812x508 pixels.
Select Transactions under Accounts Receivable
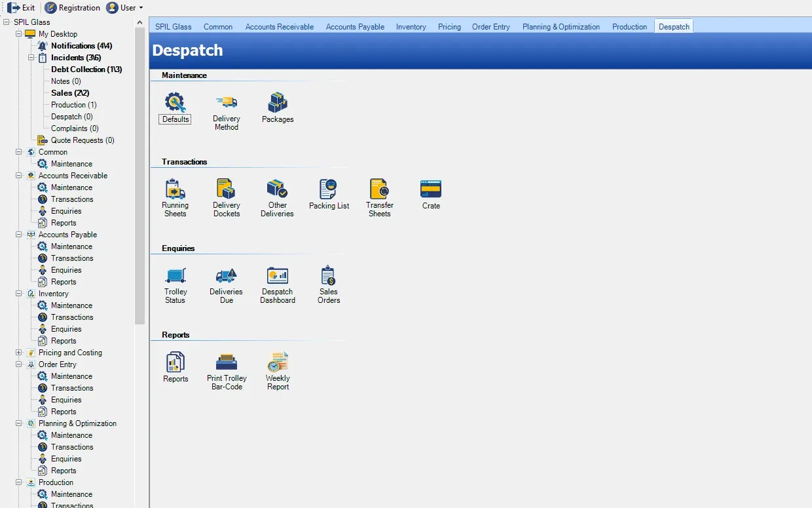(72, 199)
